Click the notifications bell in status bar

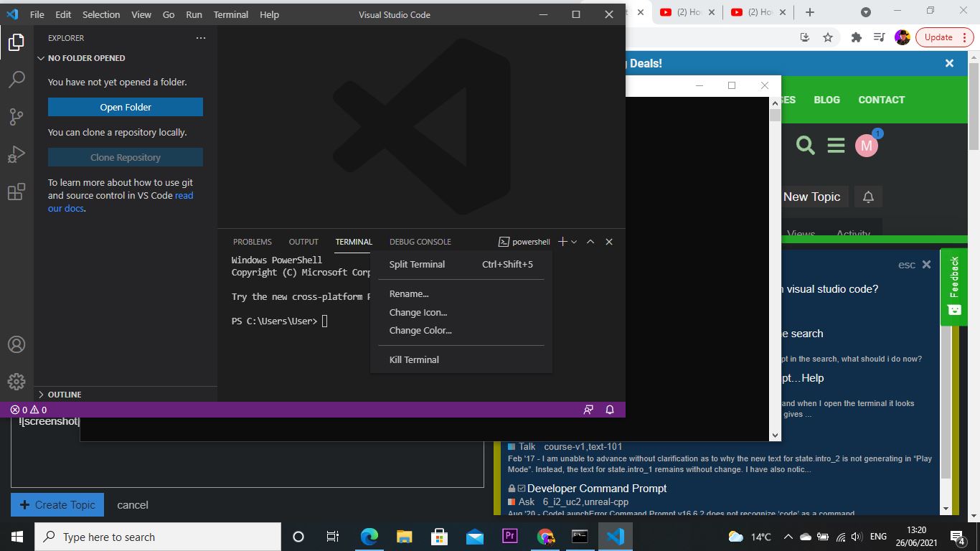coord(610,410)
